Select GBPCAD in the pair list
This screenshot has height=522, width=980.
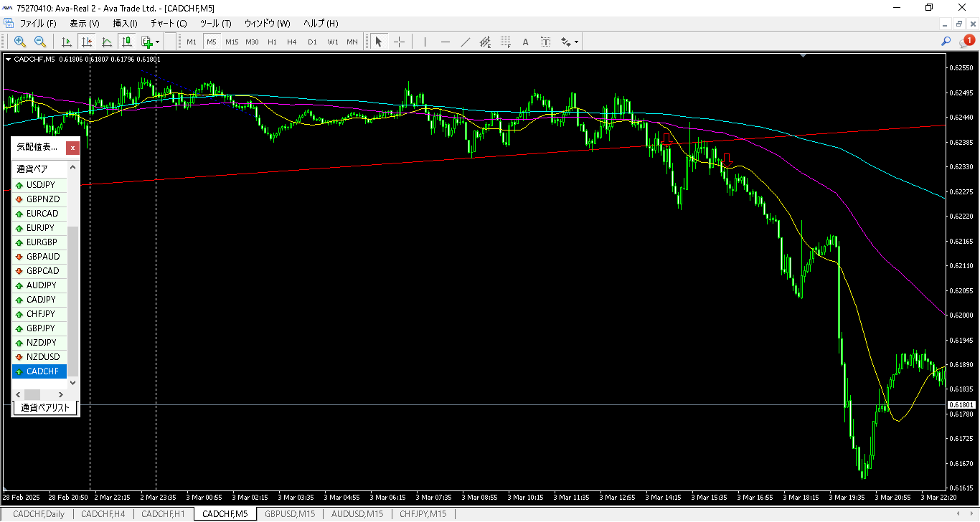[x=40, y=271]
